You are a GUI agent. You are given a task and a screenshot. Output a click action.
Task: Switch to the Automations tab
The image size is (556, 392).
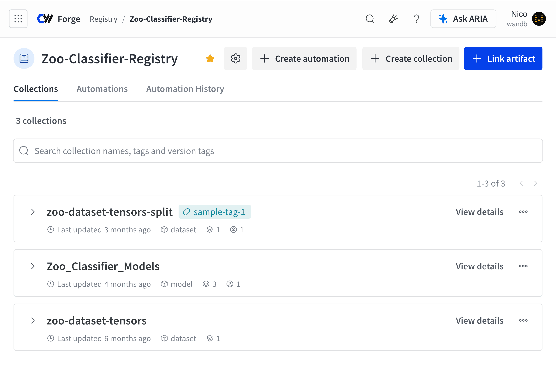(102, 89)
